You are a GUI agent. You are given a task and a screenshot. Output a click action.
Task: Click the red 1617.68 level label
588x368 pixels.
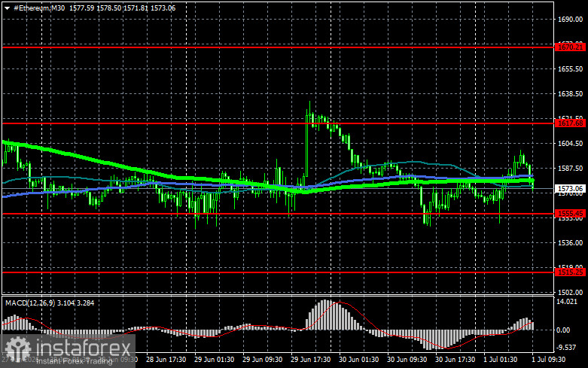point(571,123)
